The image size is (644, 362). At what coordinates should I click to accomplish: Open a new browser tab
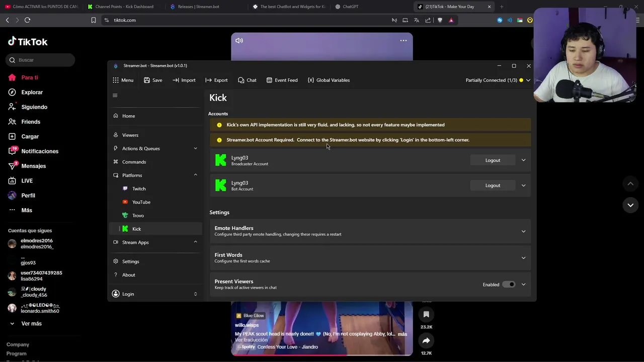pyautogui.click(x=502, y=7)
